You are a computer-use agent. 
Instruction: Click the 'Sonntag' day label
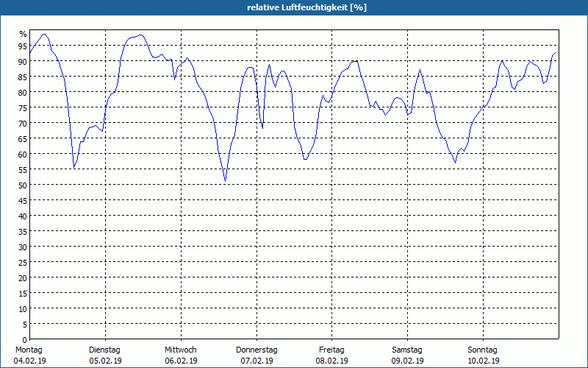pos(482,350)
